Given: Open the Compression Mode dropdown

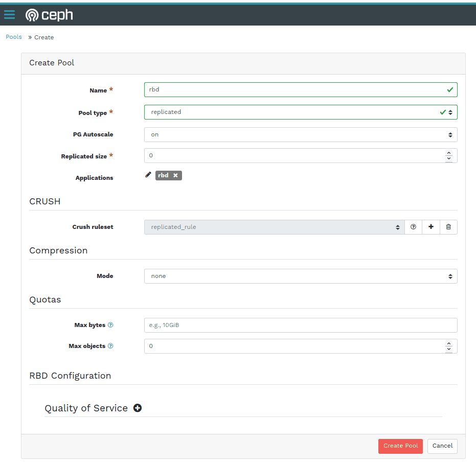Looking at the screenshot, I should click(x=300, y=276).
